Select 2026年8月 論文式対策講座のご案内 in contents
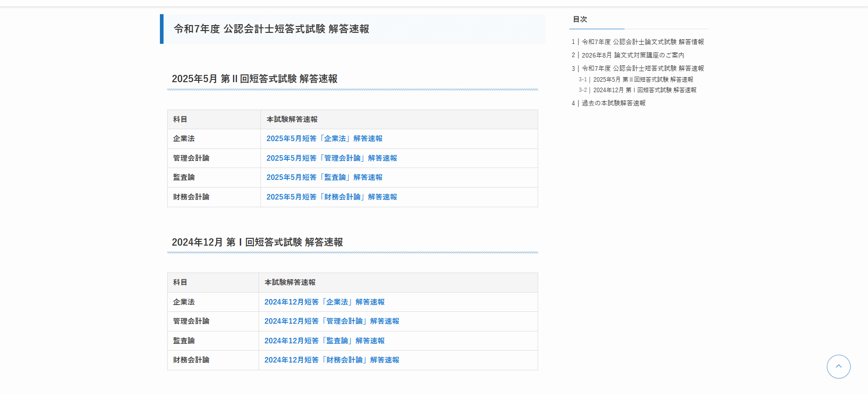The image size is (868, 394). [633, 55]
